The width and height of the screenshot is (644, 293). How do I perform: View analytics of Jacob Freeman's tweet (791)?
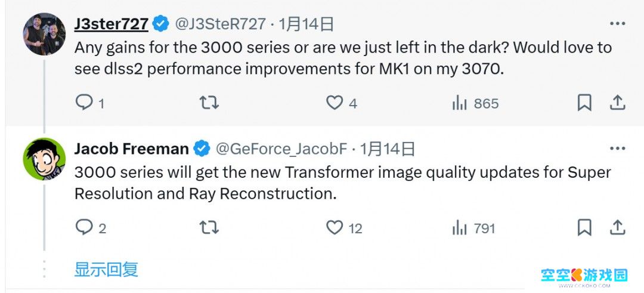[460, 227]
